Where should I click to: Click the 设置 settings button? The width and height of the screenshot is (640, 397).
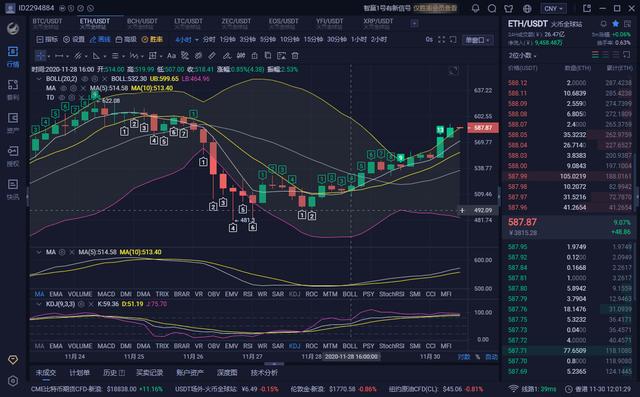74,40
